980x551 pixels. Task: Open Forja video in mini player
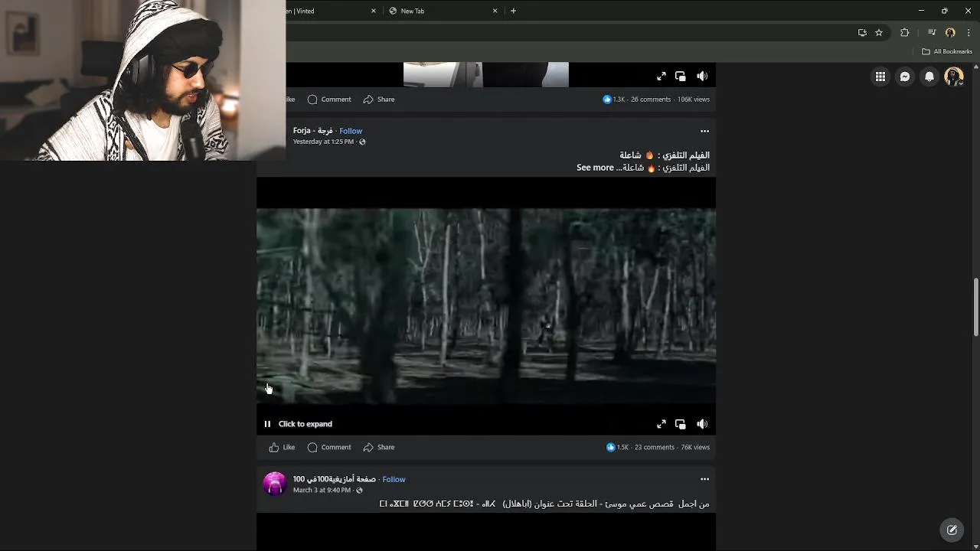tap(681, 424)
